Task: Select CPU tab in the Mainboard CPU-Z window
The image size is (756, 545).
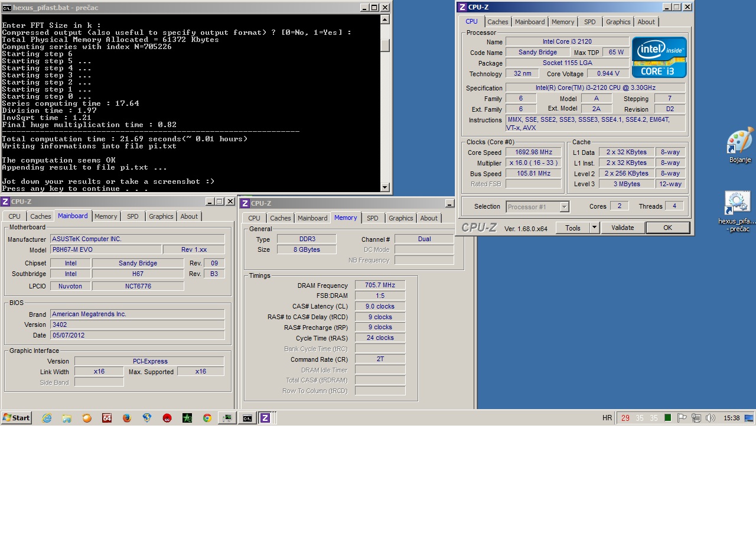Action: point(14,216)
